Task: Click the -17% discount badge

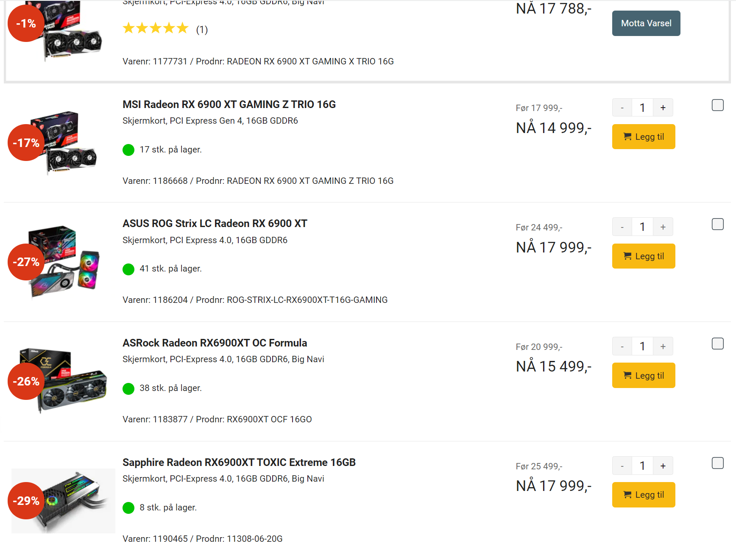Action: coord(26,143)
